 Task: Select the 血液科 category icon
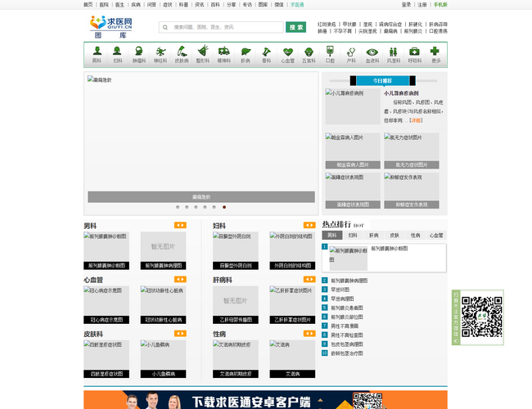pos(372,54)
